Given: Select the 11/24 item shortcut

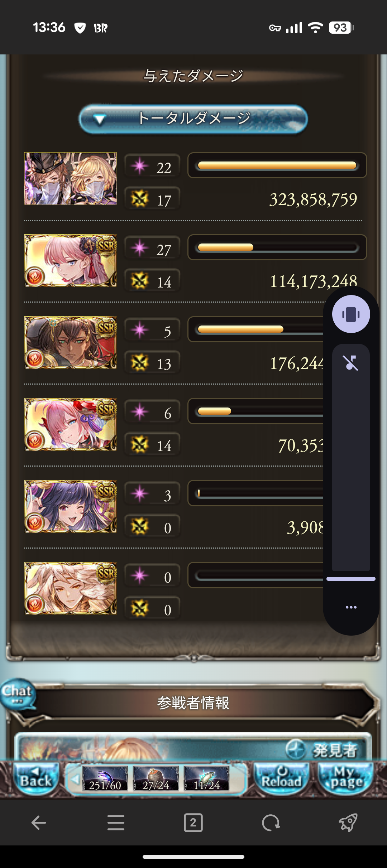Looking at the screenshot, I should (x=207, y=778).
